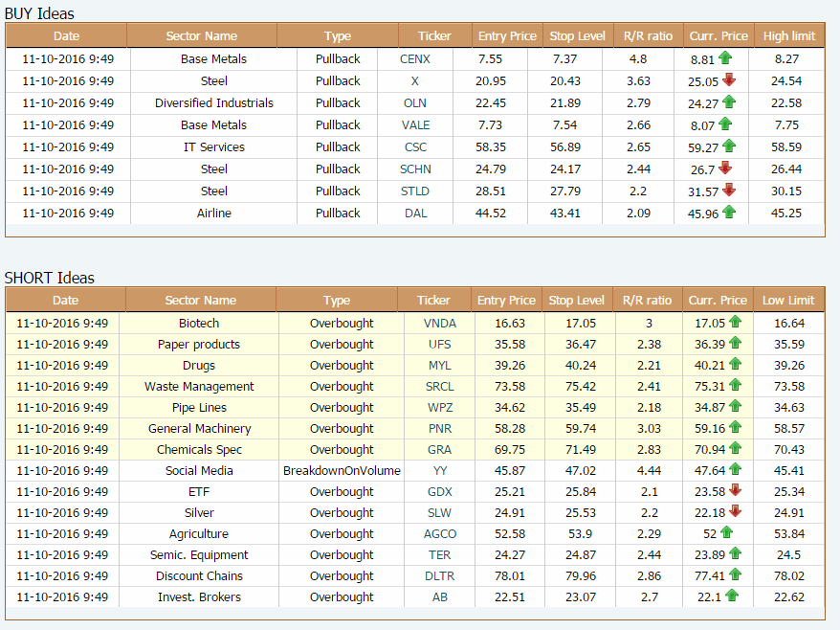Select entry price 58.35 in CSC row
The height and width of the screenshot is (630, 840).
(490, 146)
